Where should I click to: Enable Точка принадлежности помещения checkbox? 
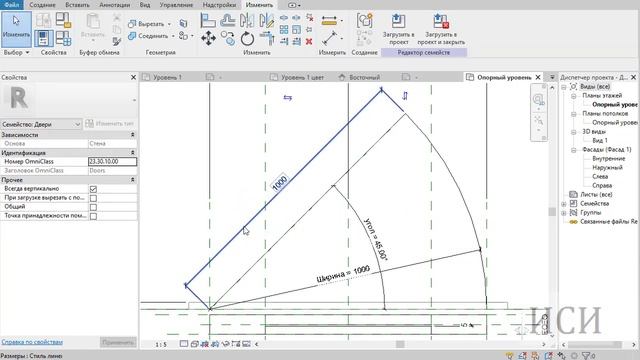pyautogui.click(x=93, y=216)
